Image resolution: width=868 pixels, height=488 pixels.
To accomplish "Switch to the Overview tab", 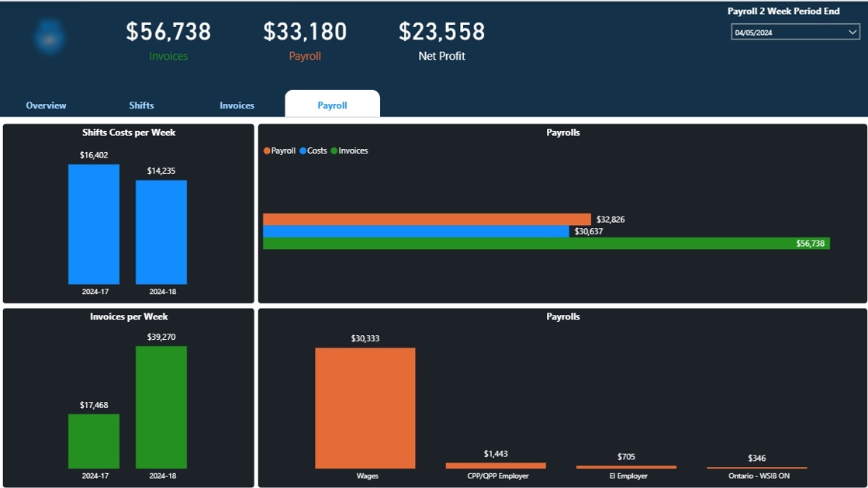I will [46, 106].
